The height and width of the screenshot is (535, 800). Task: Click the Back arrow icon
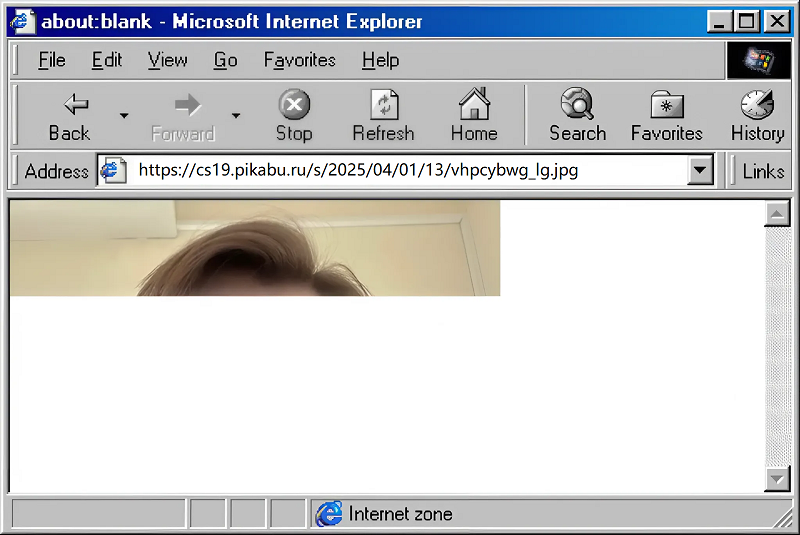[x=69, y=105]
